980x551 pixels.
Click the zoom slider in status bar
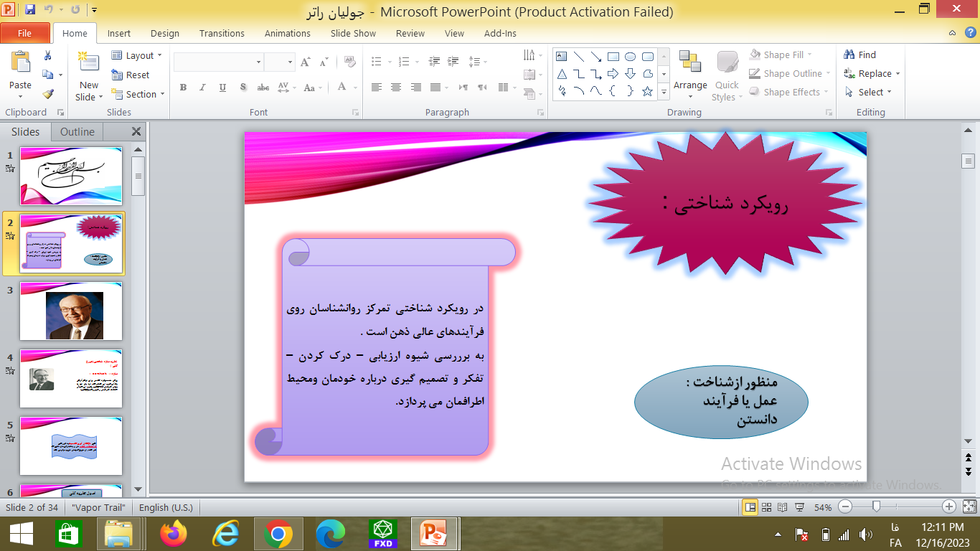click(876, 507)
